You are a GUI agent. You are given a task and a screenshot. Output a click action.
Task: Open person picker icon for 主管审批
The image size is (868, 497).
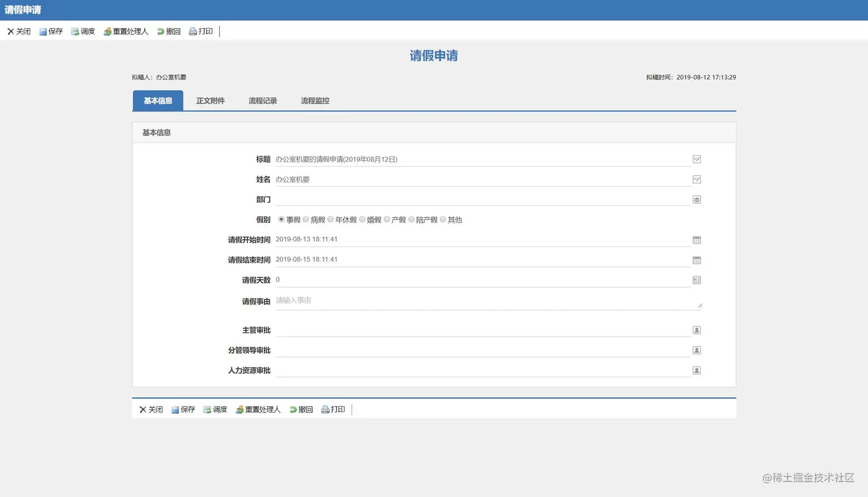696,330
